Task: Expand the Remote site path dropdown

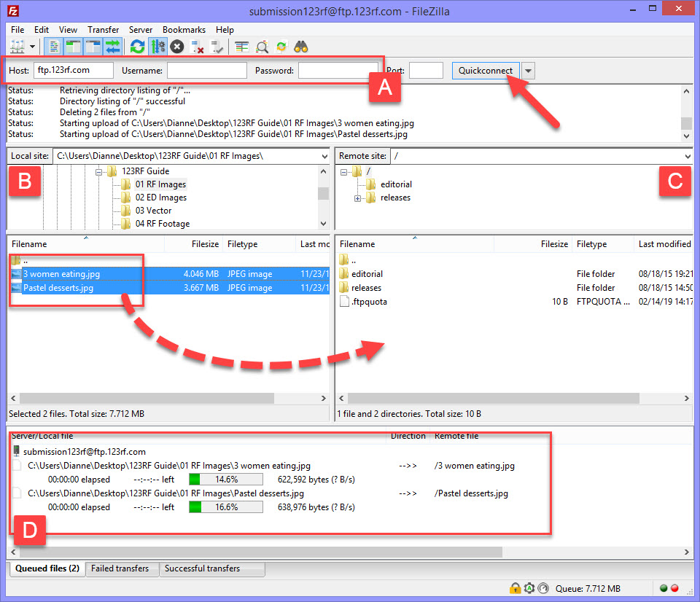Action: tap(688, 156)
